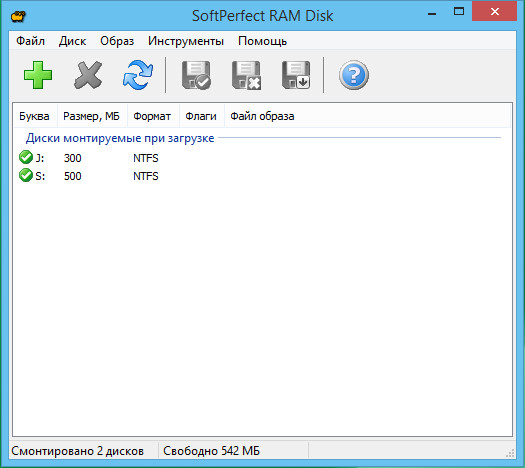Click green check icon of disk J:

coord(26,157)
